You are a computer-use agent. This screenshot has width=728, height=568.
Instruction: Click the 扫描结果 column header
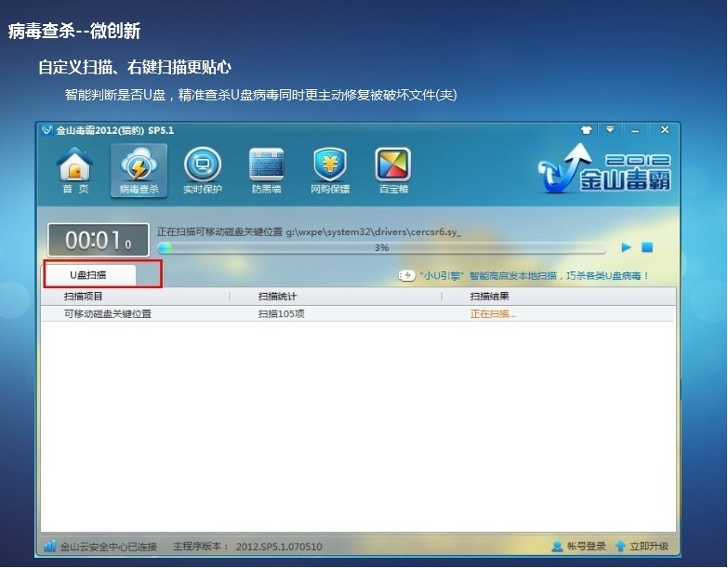489,297
